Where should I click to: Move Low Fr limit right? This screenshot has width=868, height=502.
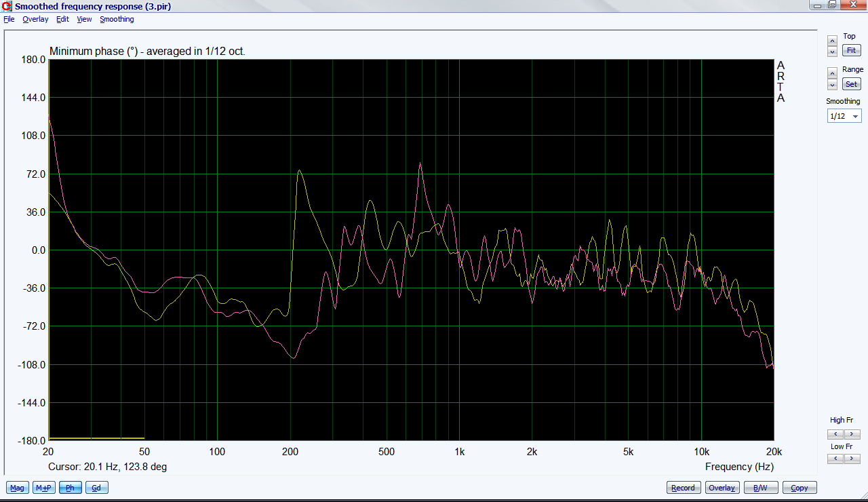(852, 459)
